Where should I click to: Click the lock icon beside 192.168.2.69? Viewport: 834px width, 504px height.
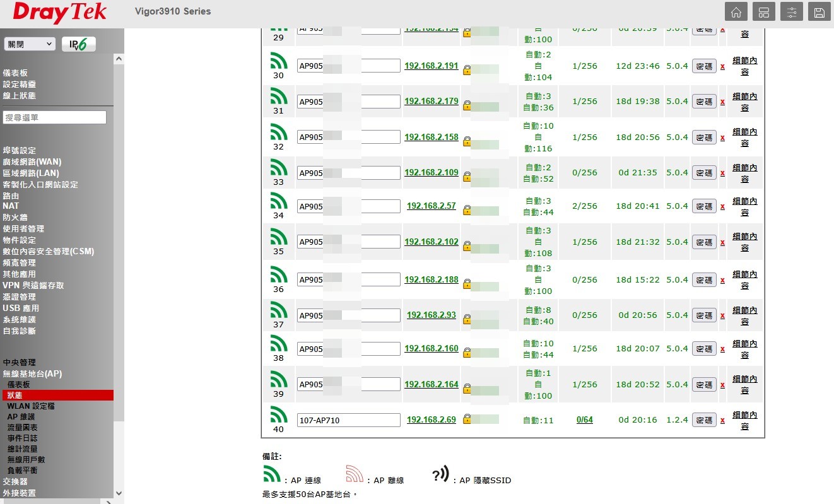(x=467, y=419)
